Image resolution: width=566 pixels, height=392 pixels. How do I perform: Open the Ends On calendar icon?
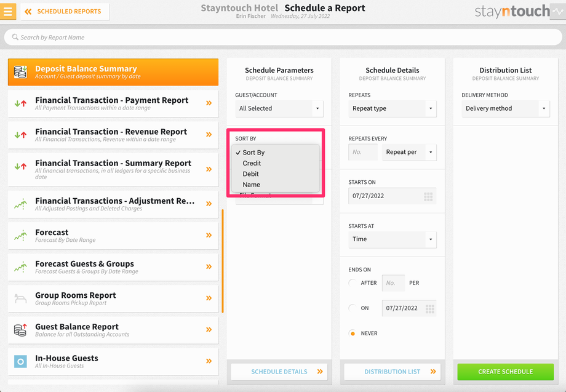click(x=430, y=309)
